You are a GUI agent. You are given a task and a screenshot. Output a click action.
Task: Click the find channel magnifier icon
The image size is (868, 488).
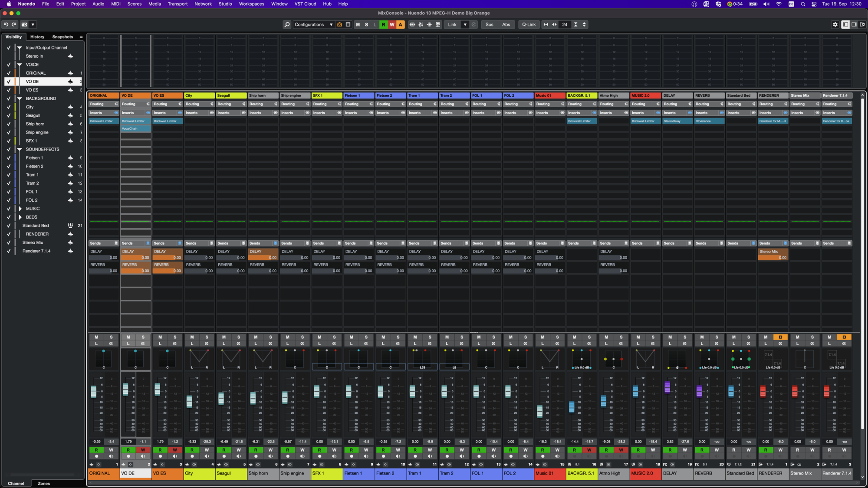click(x=287, y=25)
